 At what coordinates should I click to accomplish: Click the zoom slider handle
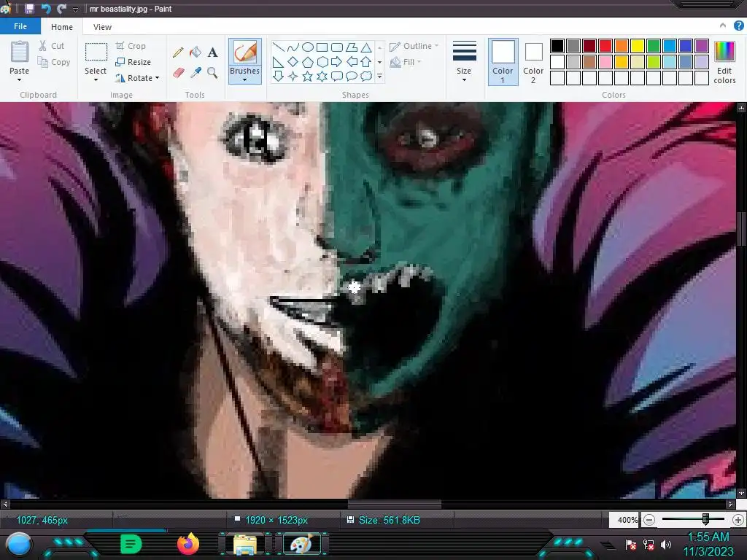[705, 519]
